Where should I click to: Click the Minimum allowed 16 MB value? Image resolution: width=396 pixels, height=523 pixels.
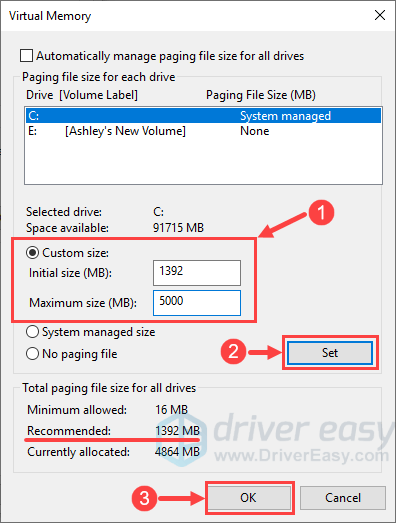pyautogui.click(x=171, y=410)
